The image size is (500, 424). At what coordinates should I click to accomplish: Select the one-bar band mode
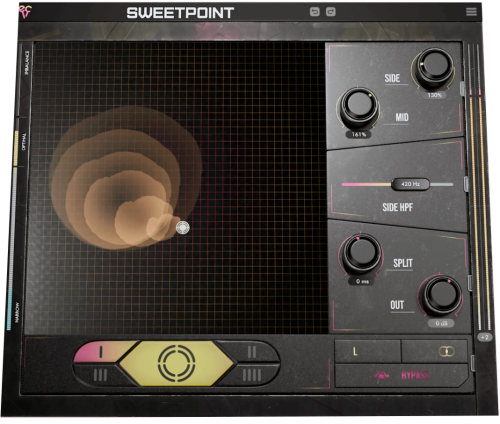[102, 352]
